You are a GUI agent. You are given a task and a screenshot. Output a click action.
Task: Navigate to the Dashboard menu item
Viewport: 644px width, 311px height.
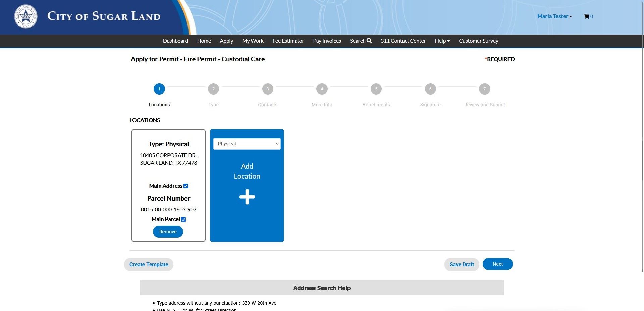pyautogui.click(x=175, y=41)
